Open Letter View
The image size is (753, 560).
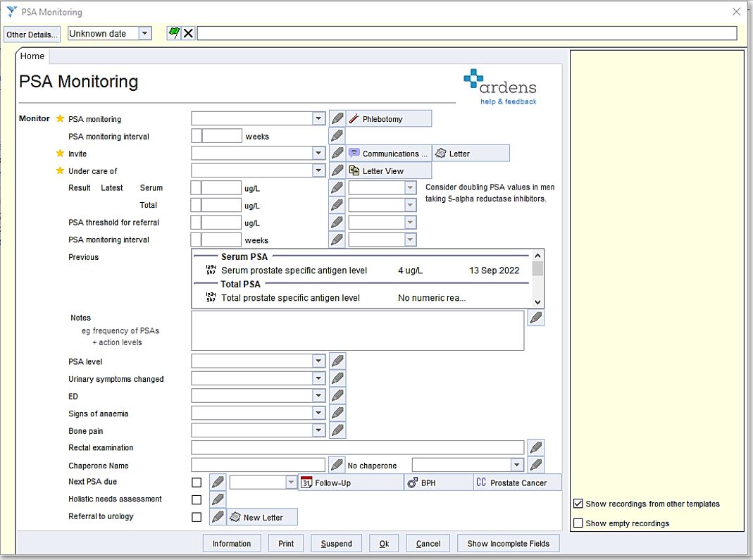click(x=389, y=170)
